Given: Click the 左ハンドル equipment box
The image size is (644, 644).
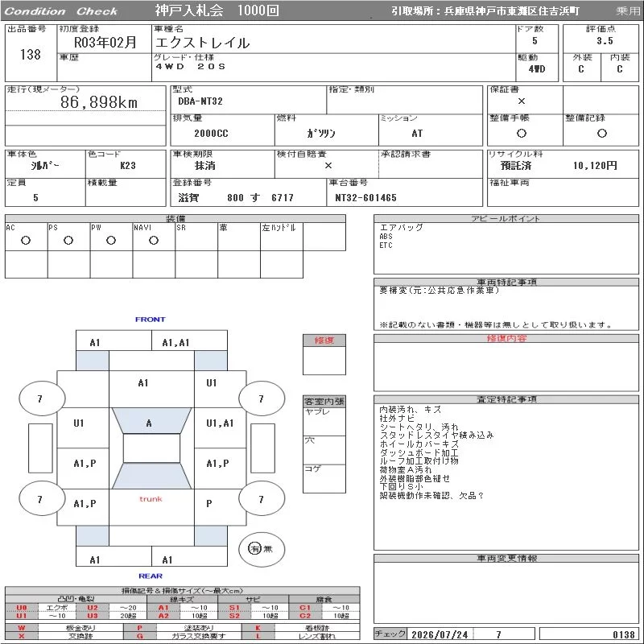Looking at the screenshot, I should (x=282, y=237).
